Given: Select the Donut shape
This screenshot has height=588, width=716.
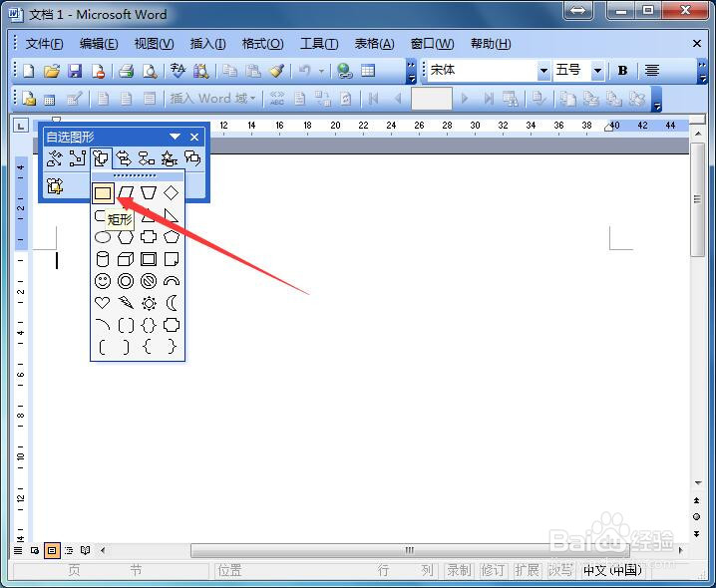Looking at the screenshot, I should click(126, 281).
